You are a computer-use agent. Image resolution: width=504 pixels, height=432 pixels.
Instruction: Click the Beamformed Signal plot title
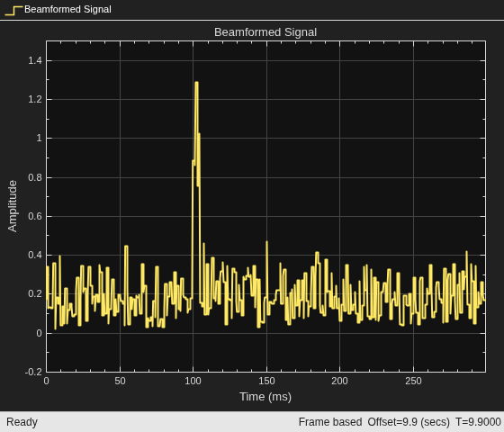coord(265,32)
